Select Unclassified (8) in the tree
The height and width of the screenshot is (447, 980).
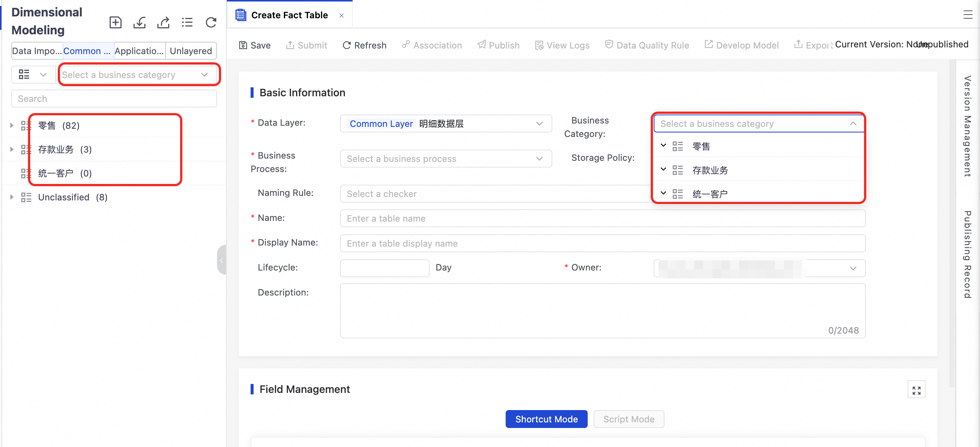tap(73, 197)
